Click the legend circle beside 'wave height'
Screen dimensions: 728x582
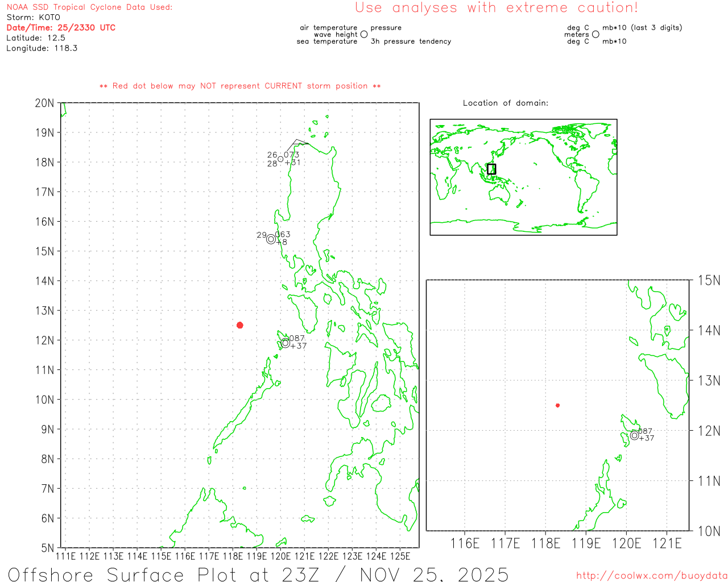[364, 34]
